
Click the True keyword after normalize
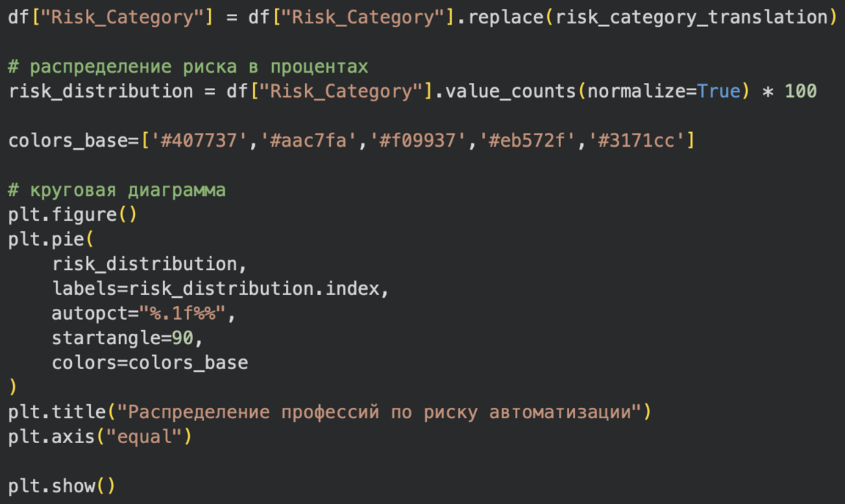tap(719, 92)
